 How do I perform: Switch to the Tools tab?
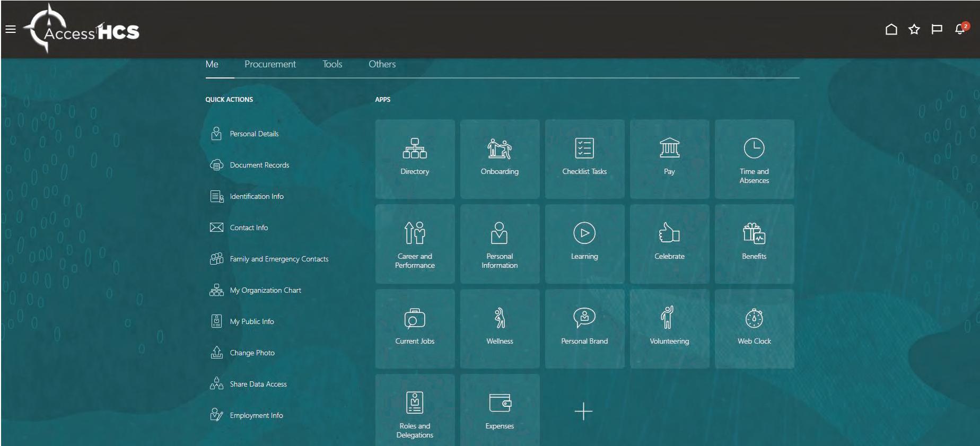click(332, 64)
